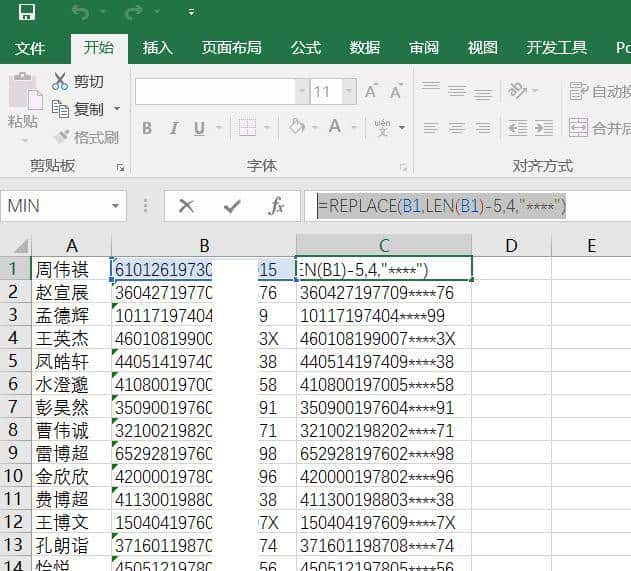The image size is (631, 571).
Task: Click the align right icon
Action: pyautogui.click(x=483, y=128)
